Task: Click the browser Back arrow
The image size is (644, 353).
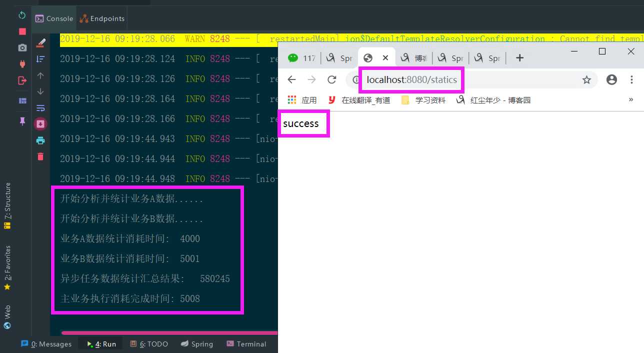Action: pyautogui.click(x=292, y=79)
